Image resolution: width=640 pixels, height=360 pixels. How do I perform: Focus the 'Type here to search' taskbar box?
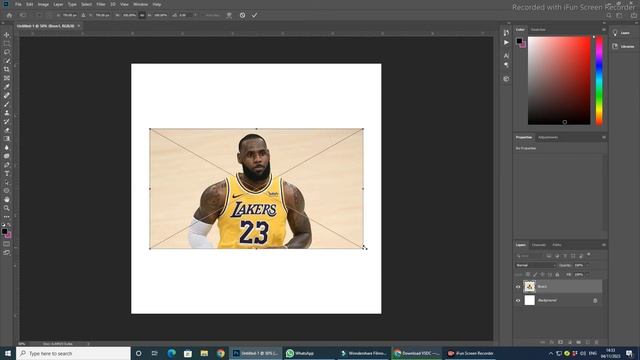(x=73, y=353)
